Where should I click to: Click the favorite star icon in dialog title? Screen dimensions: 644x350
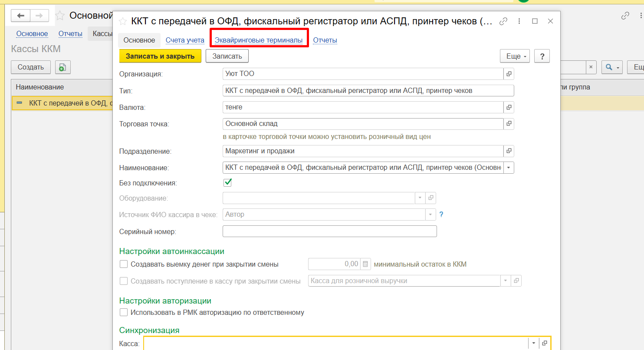[x=123, y=21]
